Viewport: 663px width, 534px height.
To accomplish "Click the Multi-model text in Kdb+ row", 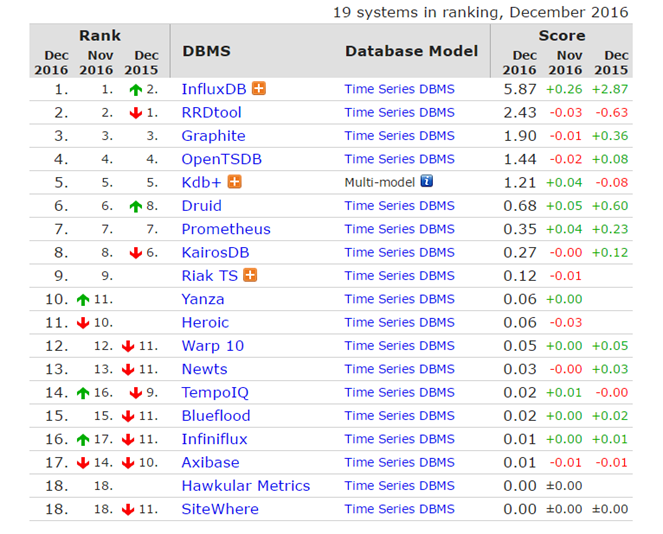I will (380, 183).
